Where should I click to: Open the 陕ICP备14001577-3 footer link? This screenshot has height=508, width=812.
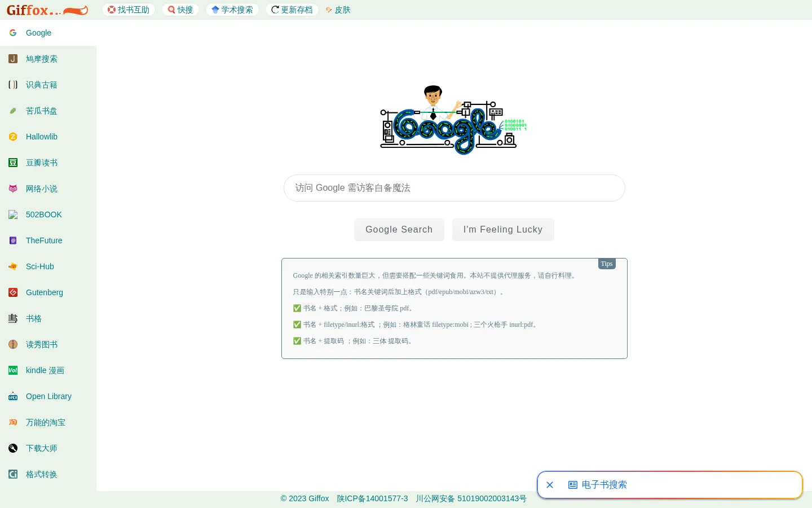[x=372, y=498]
